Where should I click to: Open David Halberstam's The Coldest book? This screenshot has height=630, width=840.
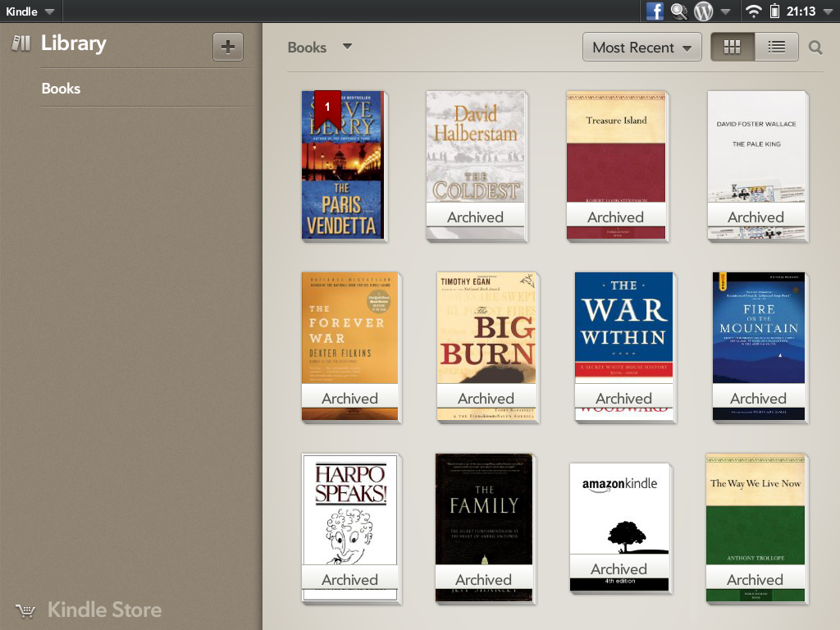476,166
